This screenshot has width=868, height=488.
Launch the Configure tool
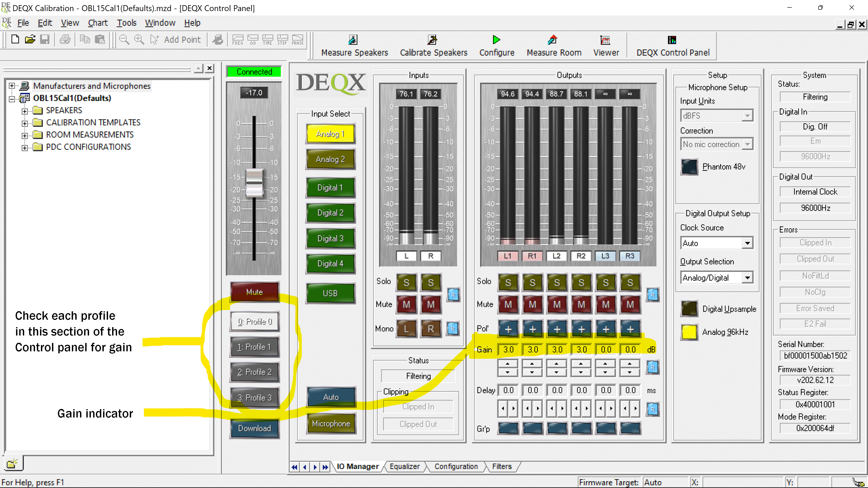click(x=497, y=45)
